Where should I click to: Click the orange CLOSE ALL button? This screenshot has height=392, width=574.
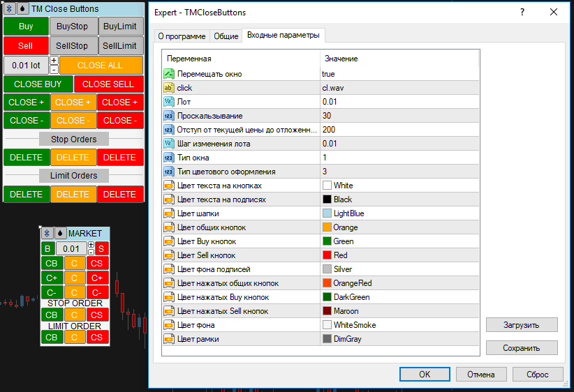pyautogui.click(x=101, y=65)
